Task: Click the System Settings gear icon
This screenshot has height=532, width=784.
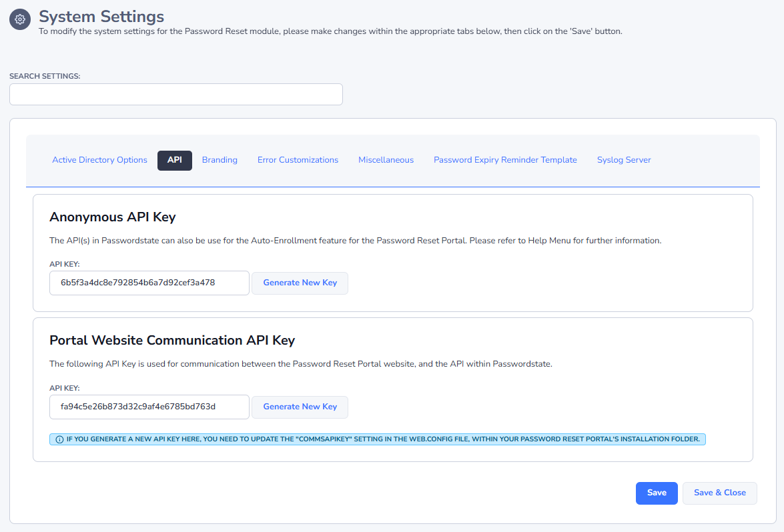Action: [x=20, y=19]
